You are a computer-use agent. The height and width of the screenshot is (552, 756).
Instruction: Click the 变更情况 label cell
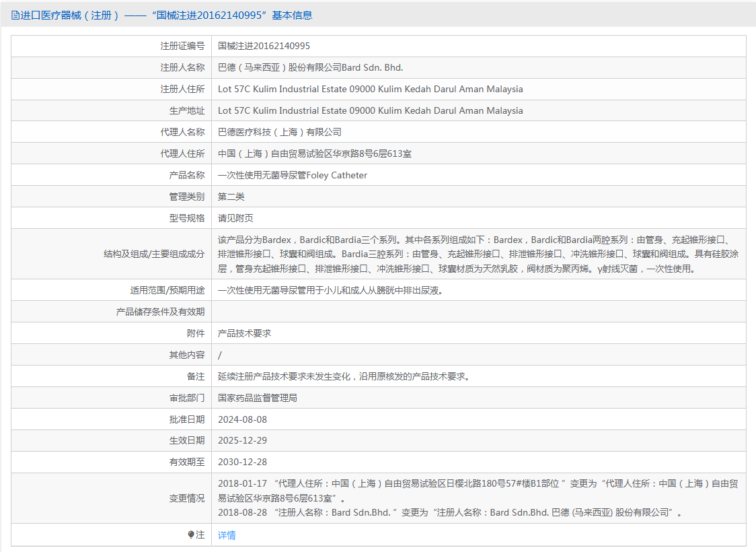pyautogui.click(x=112, y=498)
